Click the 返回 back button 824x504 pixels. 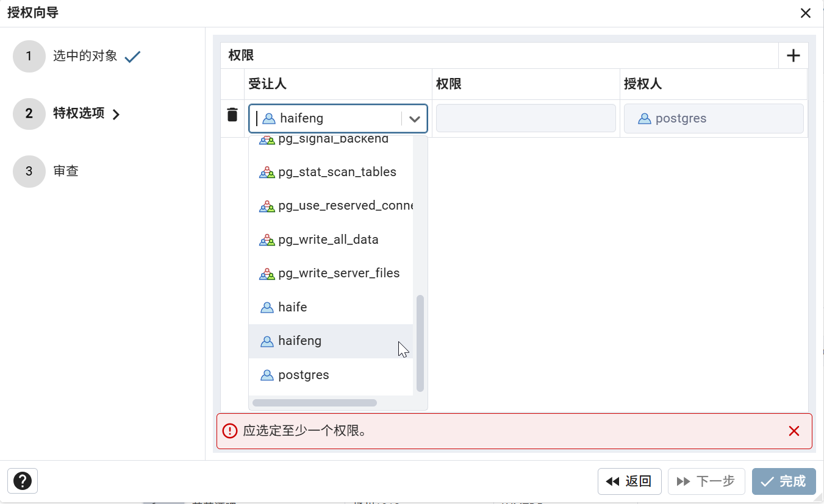coord(629,481)
